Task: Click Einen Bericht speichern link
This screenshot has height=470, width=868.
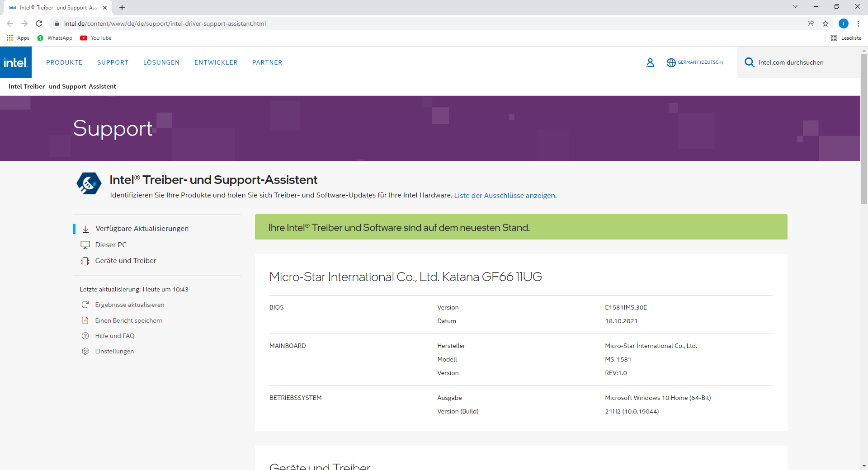Action: 129,320
